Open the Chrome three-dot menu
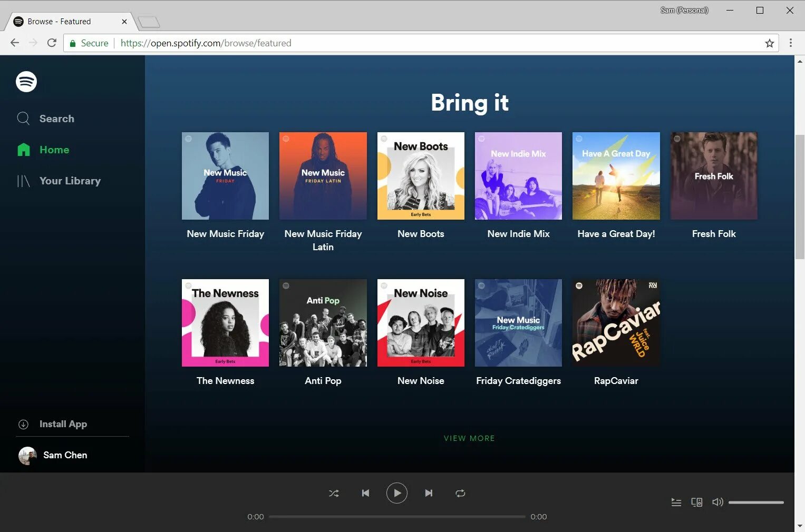The height and width of the screenshot is (532, 805). coord(790,43)
